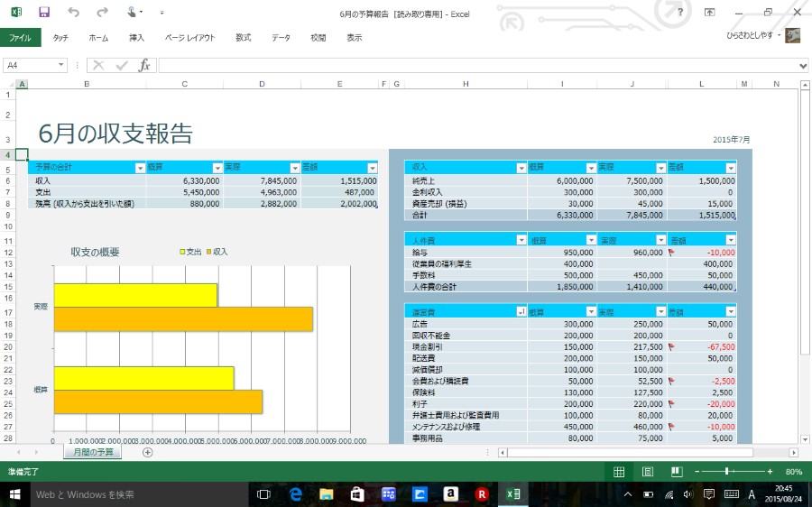The width and height of the screenshot is (812, 507).
Task: Open the 予算の合計 column filter dropdown
Action: click(x=140, y=168)
